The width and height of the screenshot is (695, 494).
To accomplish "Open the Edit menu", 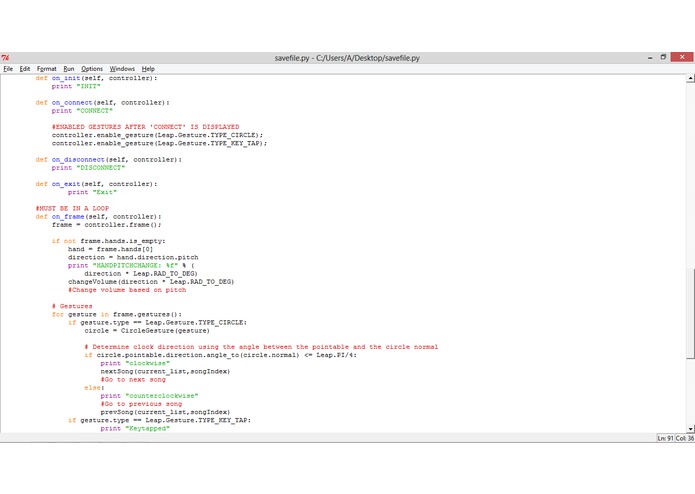I will 25,69.
